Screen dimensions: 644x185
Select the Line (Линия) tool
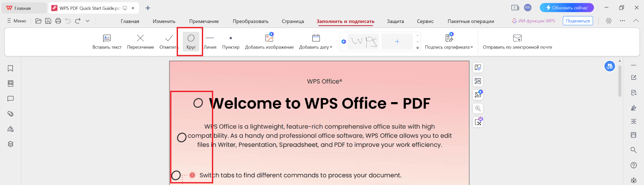pyautogui.click(x=210, y=42)
